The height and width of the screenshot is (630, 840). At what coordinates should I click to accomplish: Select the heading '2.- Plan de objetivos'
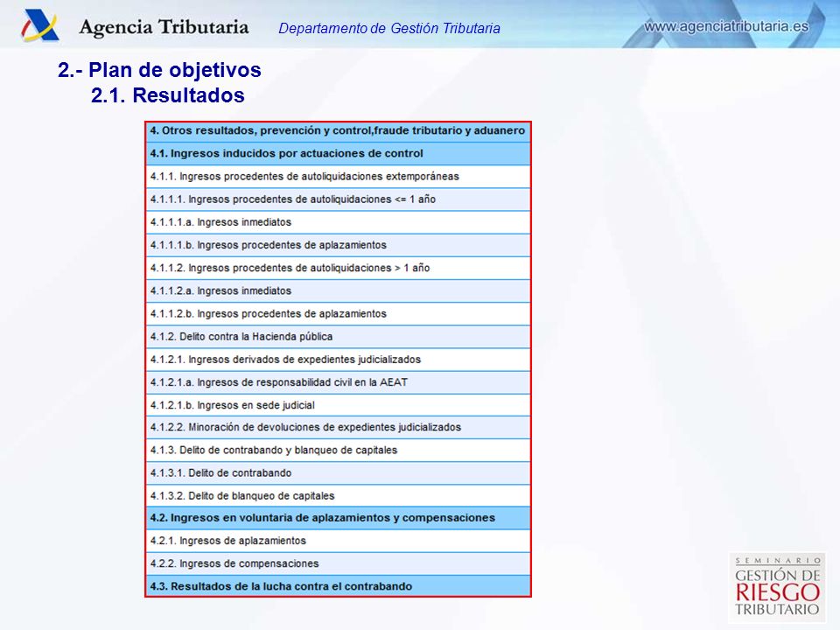[159, 70]
